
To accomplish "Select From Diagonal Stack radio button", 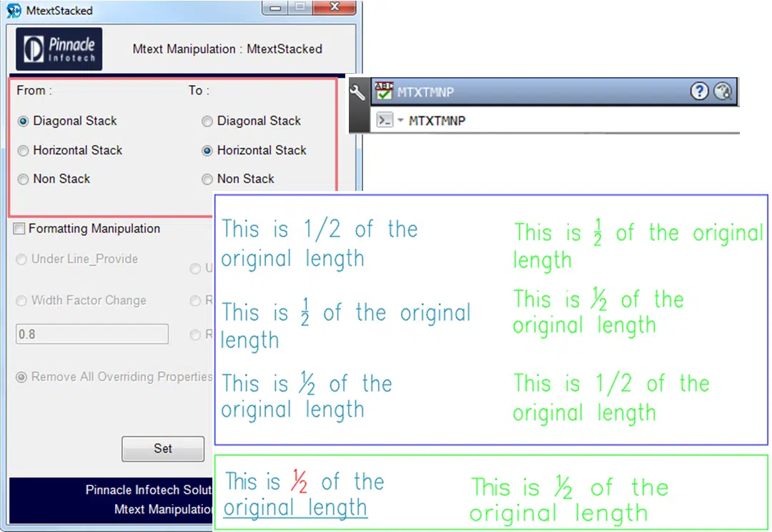I will (x=23, y=122).
